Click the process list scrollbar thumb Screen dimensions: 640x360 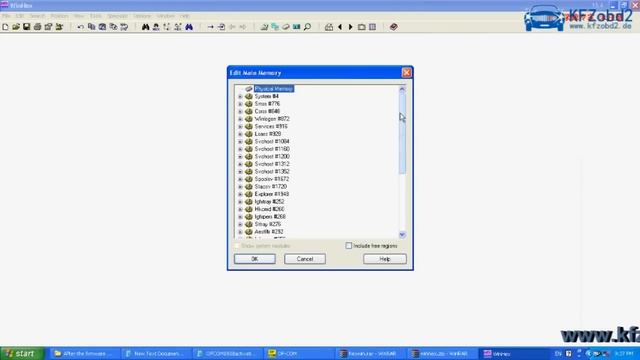(x=402, y=133)
